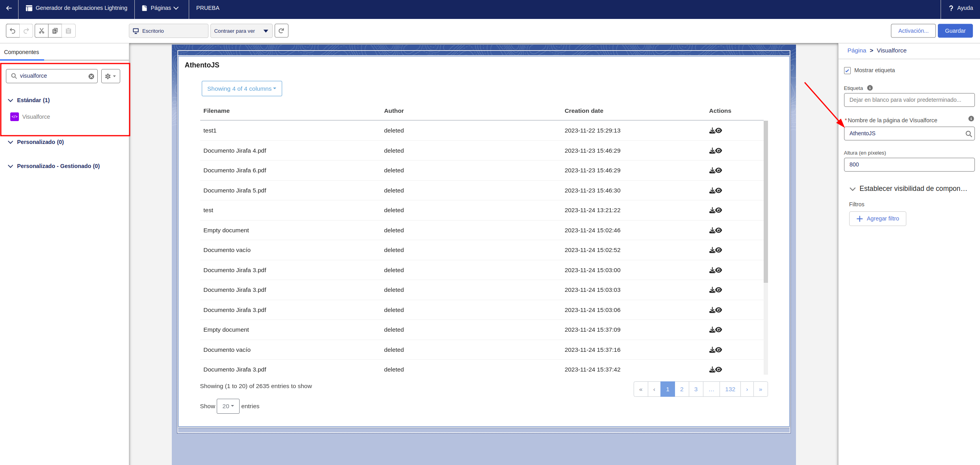Click eye icon for Documento Jirafa 4.pdf

(719, 151)
